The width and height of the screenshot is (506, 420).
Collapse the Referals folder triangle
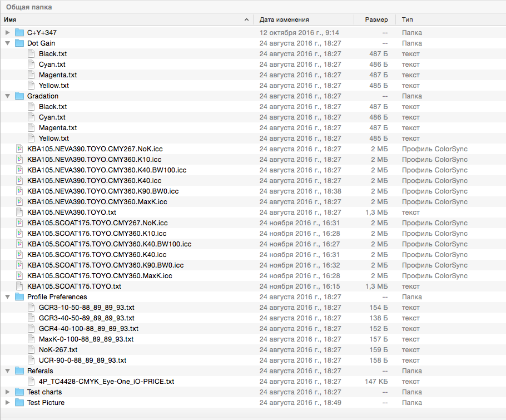(x=7, y=371)
